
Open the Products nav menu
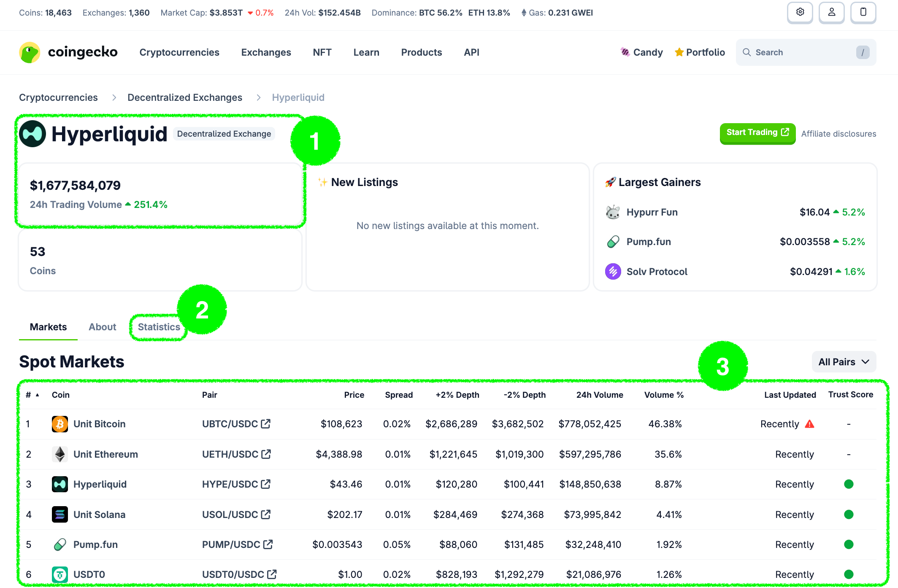coord(422,52)
